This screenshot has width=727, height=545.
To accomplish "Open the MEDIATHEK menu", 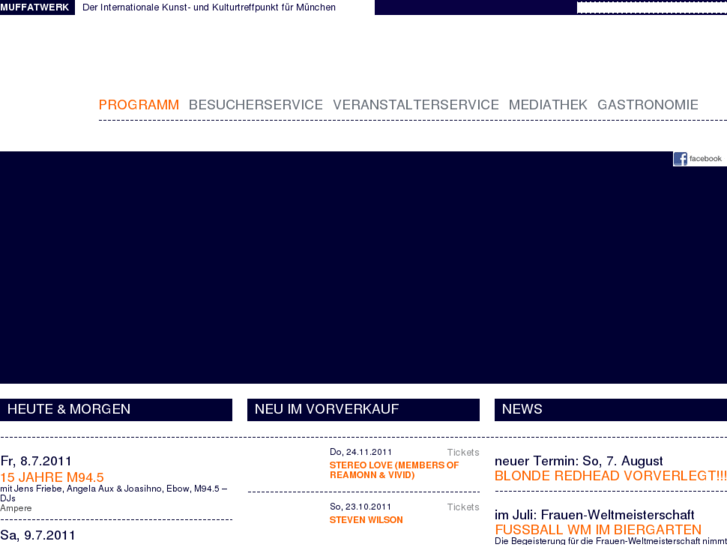I will click(x=548, y=105).
